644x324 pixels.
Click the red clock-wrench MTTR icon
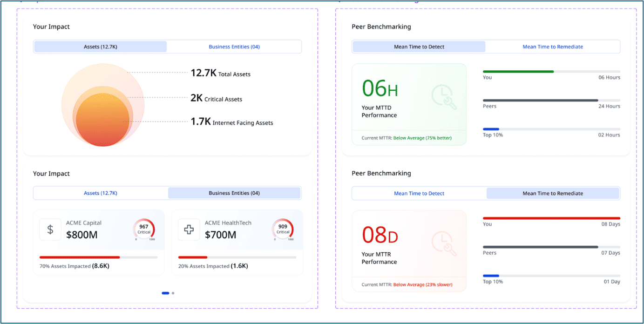pyautogui.click(x=444, y=243)
